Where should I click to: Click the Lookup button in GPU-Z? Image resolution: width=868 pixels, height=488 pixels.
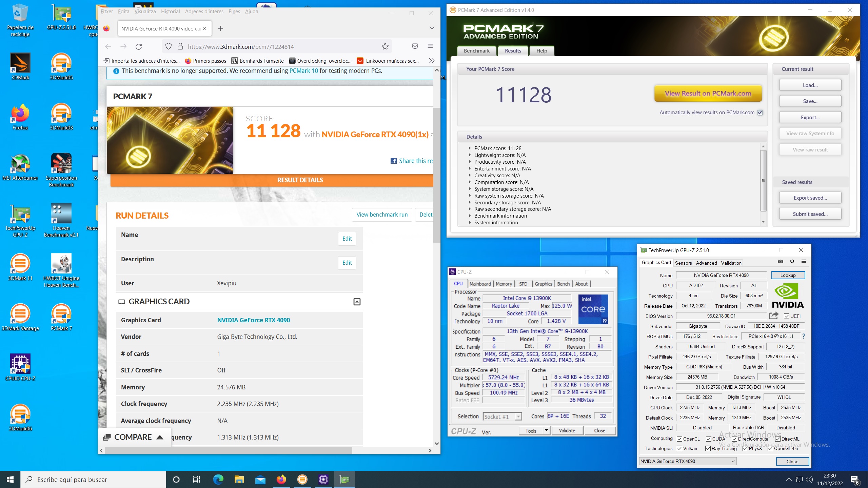coord(788,275)
